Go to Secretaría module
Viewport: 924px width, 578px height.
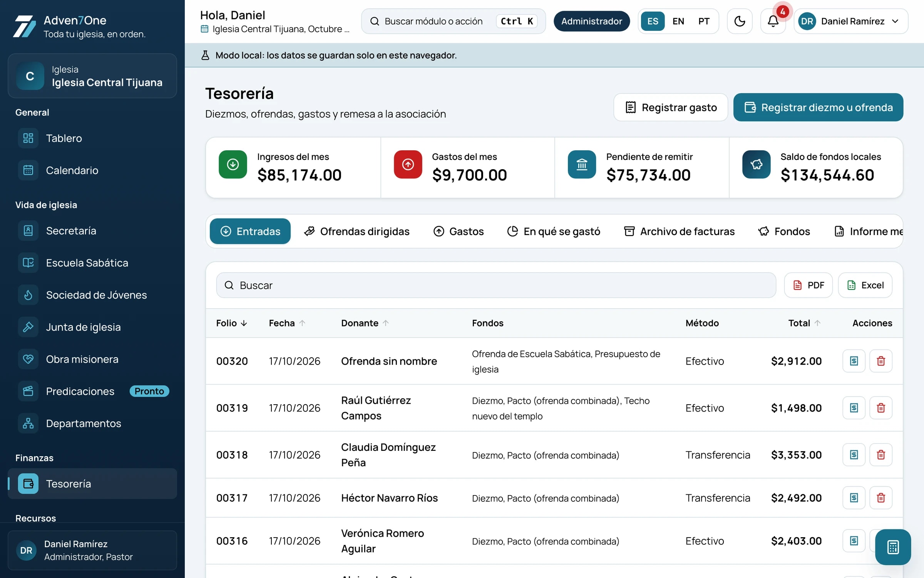pyautogui.click(x=92, y=230)
